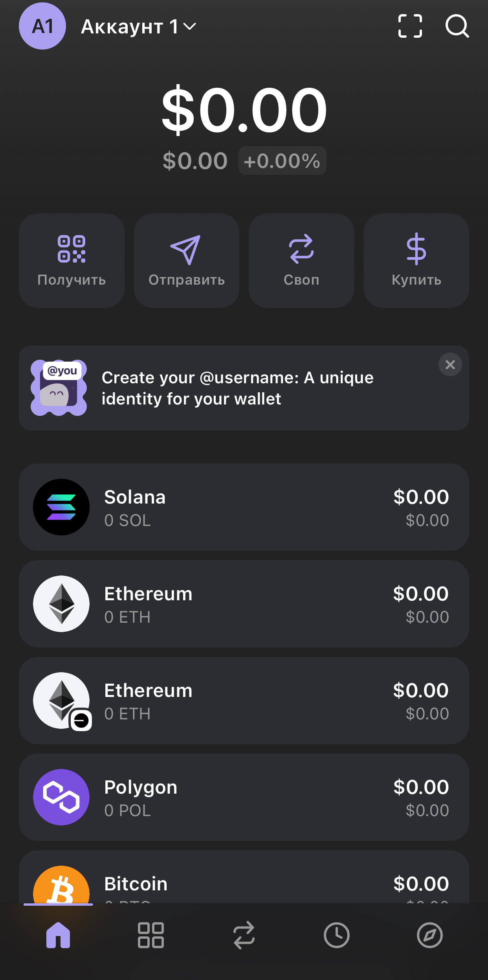Tap the Получить receive button
488x980 pixels.
tap(72, 260)
